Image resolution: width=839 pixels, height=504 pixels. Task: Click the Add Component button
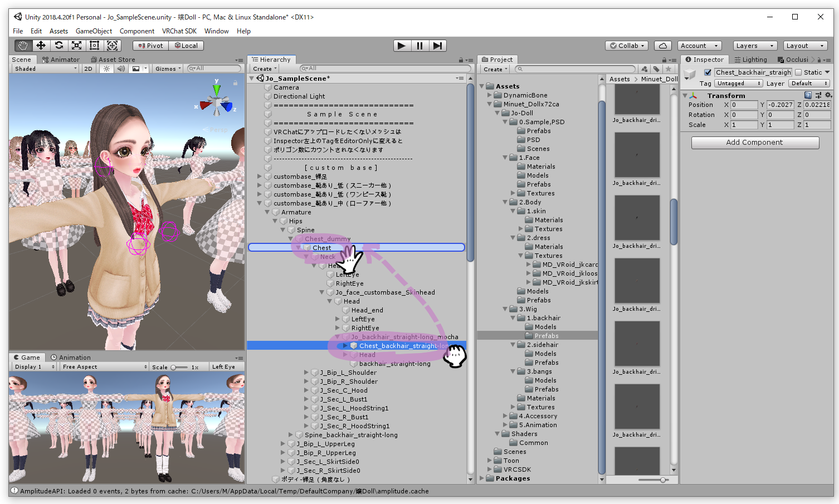pos(755,143)
